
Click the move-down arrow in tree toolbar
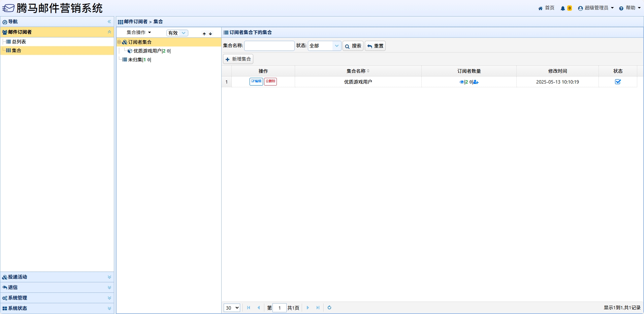(211, 34)
